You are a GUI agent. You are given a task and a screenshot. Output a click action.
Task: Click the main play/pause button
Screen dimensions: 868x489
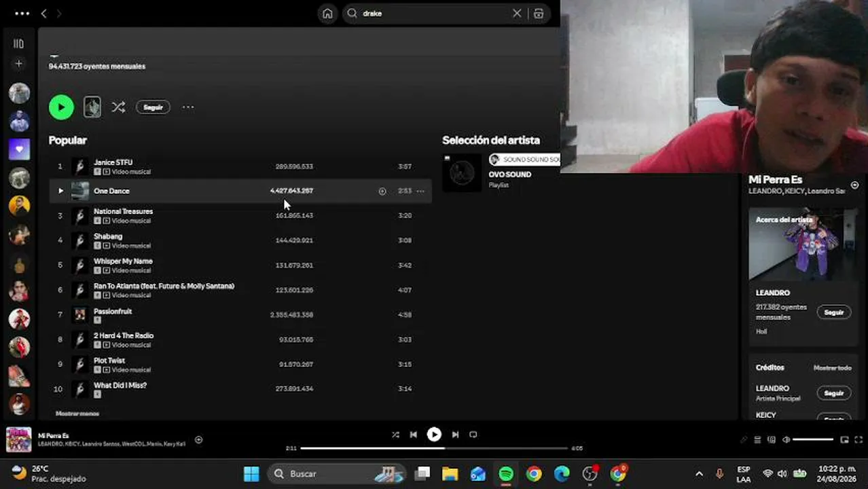pos(434,435)
